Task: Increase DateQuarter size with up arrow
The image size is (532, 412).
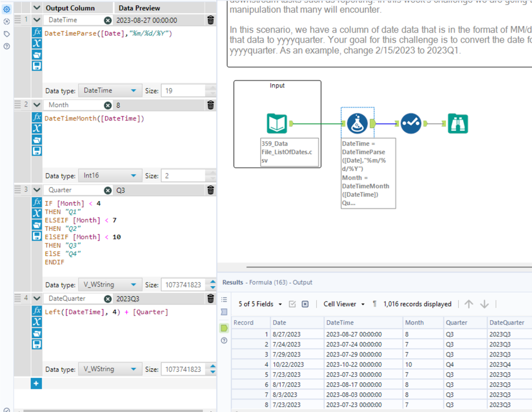Action: [212, 366]
